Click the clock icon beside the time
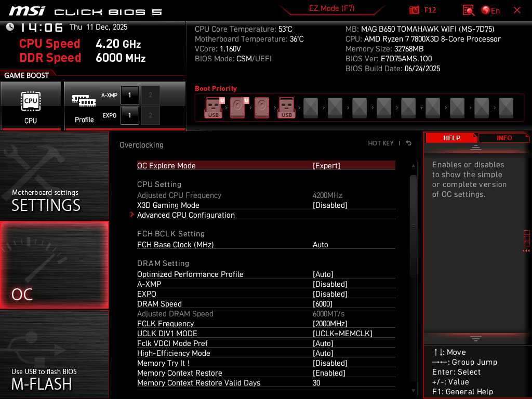Image resolution: width=532 pixels, height=399 pixels. 10,26
